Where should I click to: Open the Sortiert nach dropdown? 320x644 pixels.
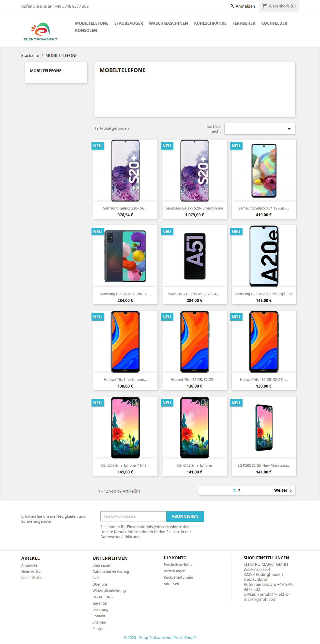click(x=259, y=129)
